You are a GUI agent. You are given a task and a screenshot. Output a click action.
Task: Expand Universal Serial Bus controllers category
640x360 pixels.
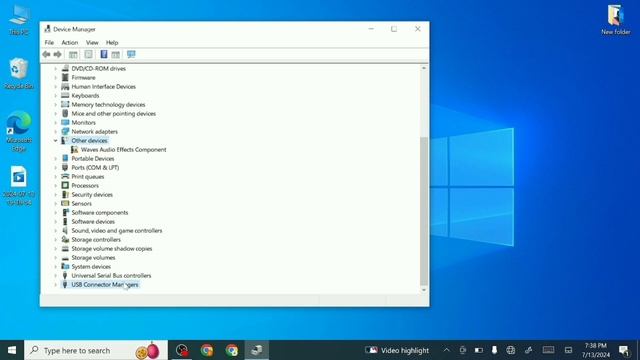[56, 276]
